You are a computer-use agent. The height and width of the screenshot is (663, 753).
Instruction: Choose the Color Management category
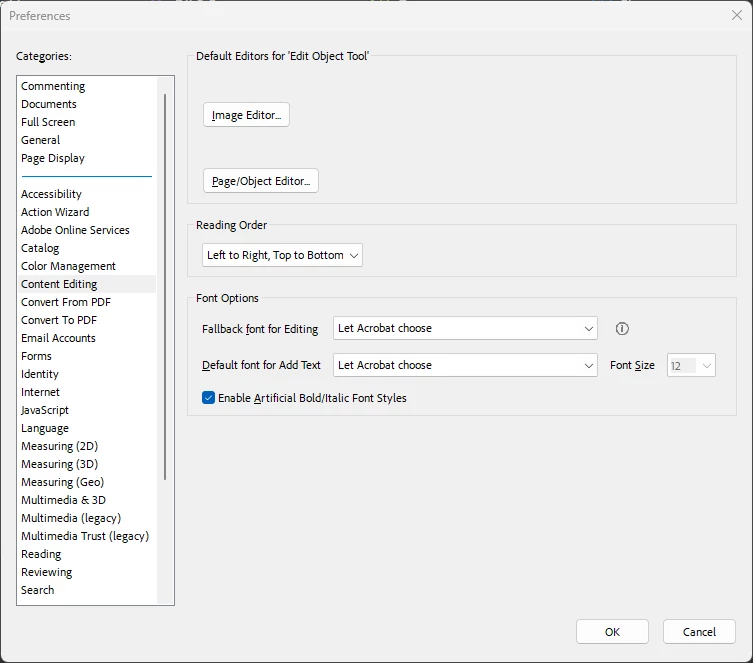tap(87, 266)
